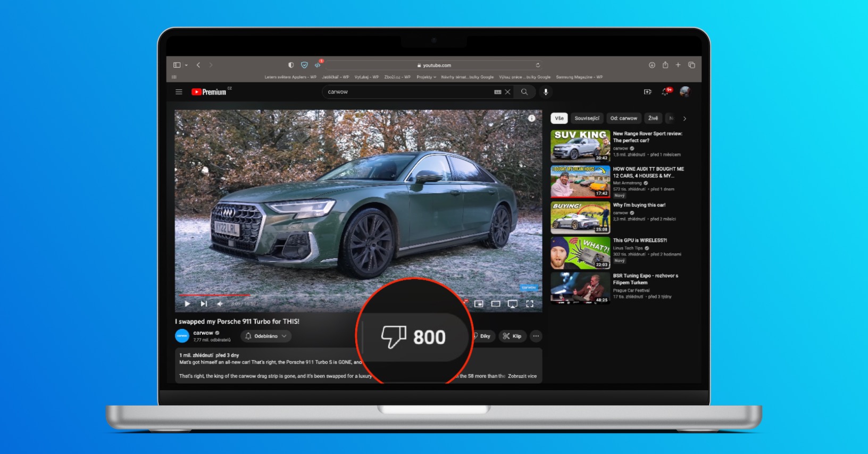Open the Zboží.cz - WP bookmark
The width and height of the screenshot is (868, 454).
[397, 77]
